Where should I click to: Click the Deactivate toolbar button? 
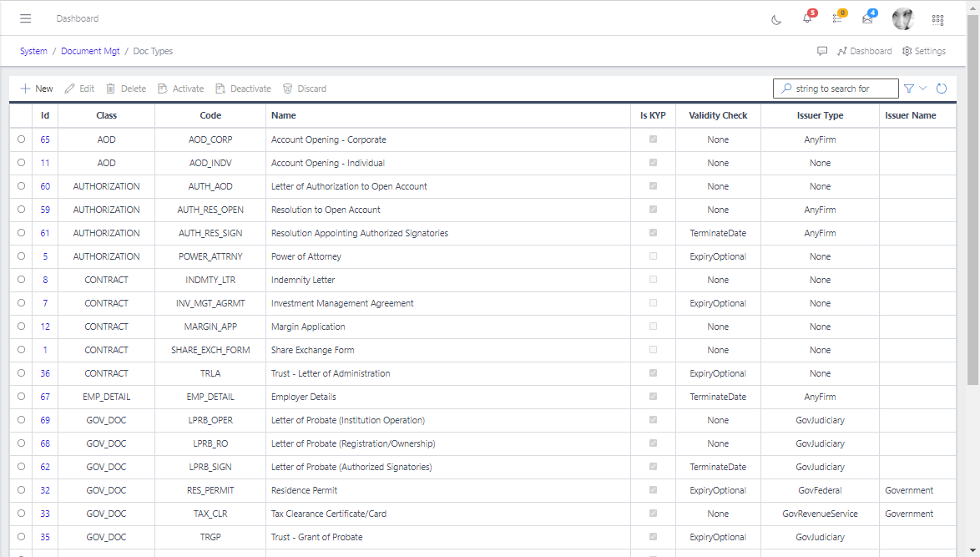tap(243, 89)
